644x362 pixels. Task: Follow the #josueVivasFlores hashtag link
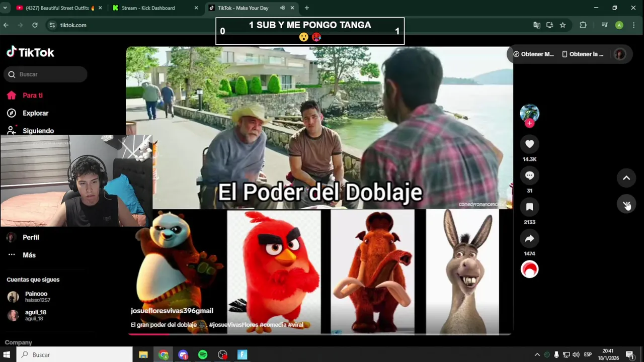click(x=233, y=325)
